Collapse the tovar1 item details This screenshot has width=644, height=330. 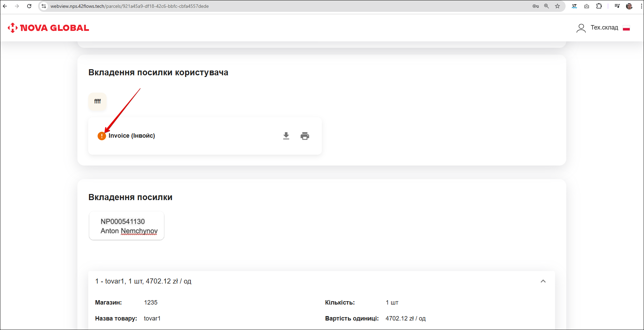tap(543, 281)
